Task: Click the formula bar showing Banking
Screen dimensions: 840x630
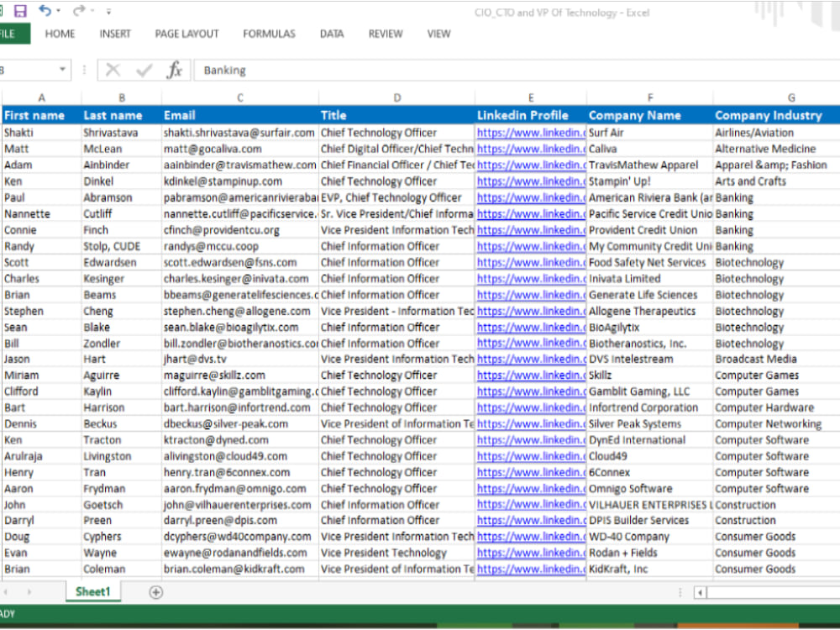Action: 517,71
